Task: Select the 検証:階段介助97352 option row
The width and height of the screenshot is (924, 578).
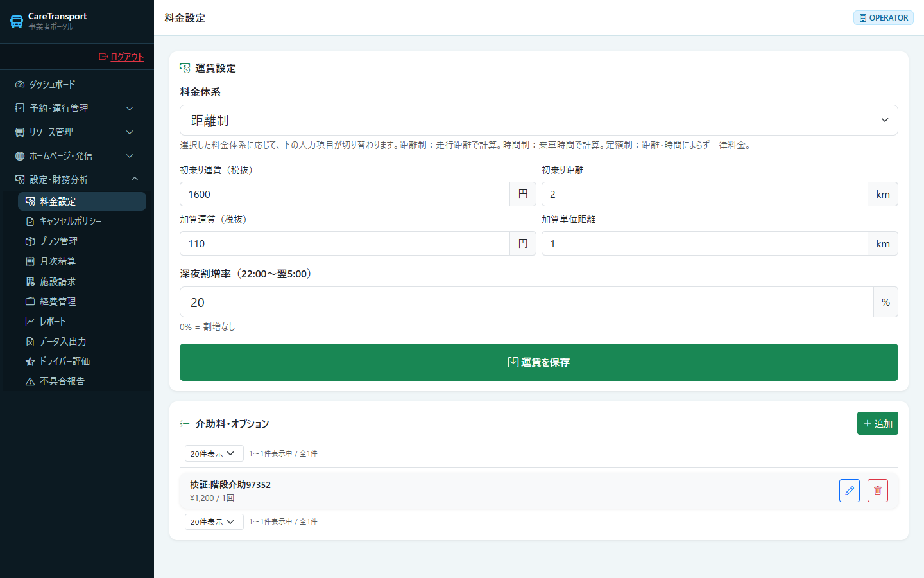Action: point(539,491)
